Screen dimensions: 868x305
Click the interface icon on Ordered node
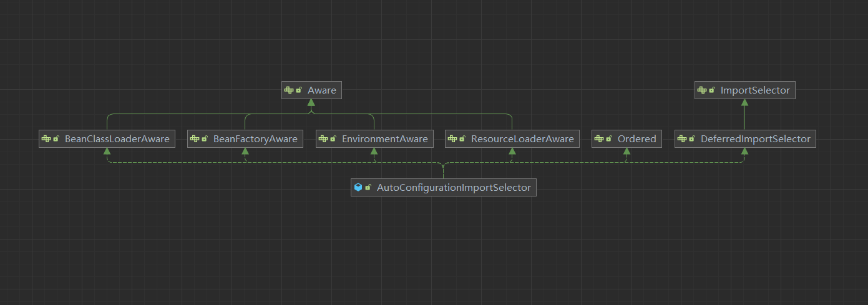598,139
